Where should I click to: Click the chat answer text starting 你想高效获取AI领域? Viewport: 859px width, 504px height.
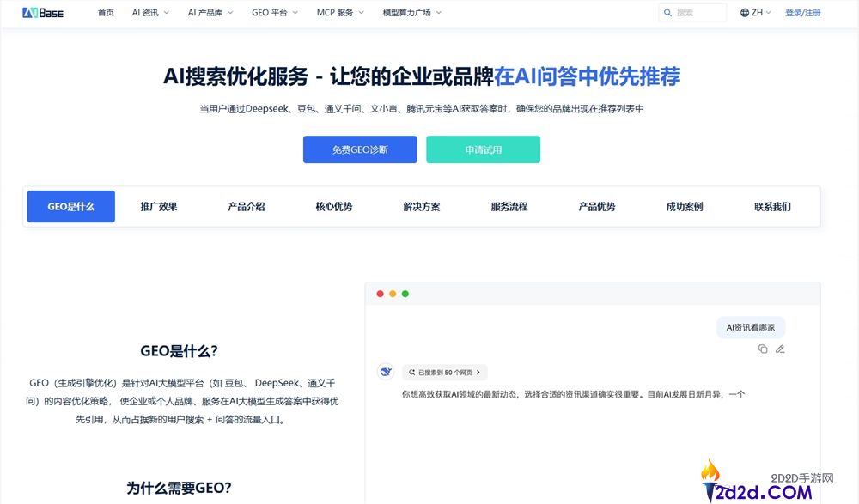coord(574,394)
